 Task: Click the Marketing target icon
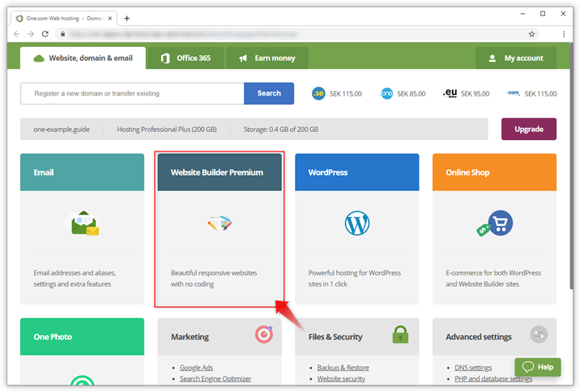pyautogui.click(x=264, y=334)
